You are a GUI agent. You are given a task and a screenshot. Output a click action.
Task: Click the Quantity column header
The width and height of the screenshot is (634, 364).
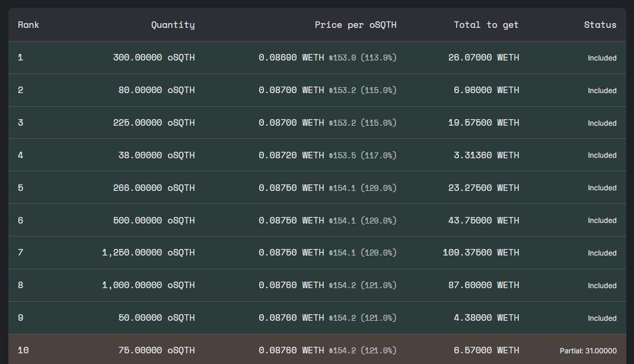tap(173, 25)
